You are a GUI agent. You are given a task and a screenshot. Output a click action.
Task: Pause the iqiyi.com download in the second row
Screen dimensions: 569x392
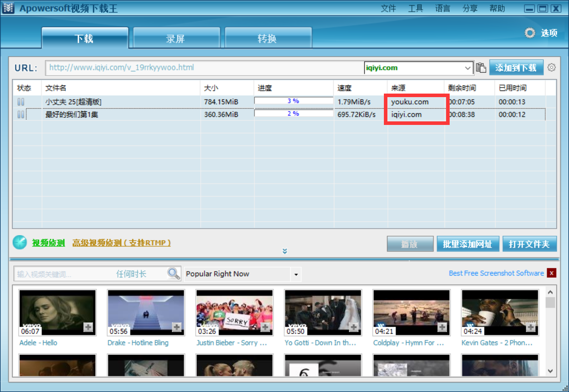click(x=21, y=115)
